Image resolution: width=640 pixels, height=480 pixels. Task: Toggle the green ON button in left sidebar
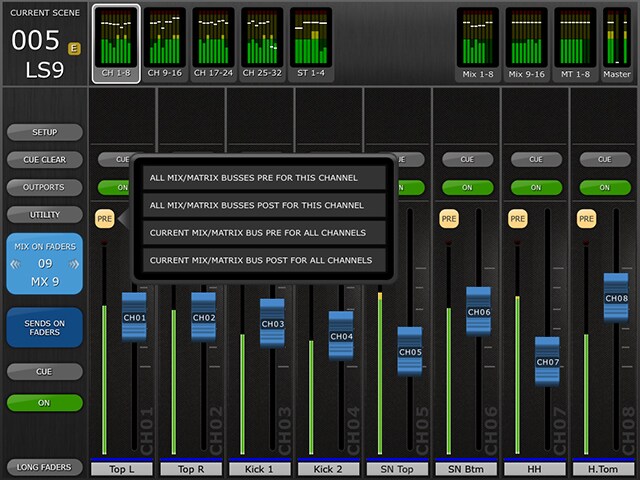click(x=45, y=403)
